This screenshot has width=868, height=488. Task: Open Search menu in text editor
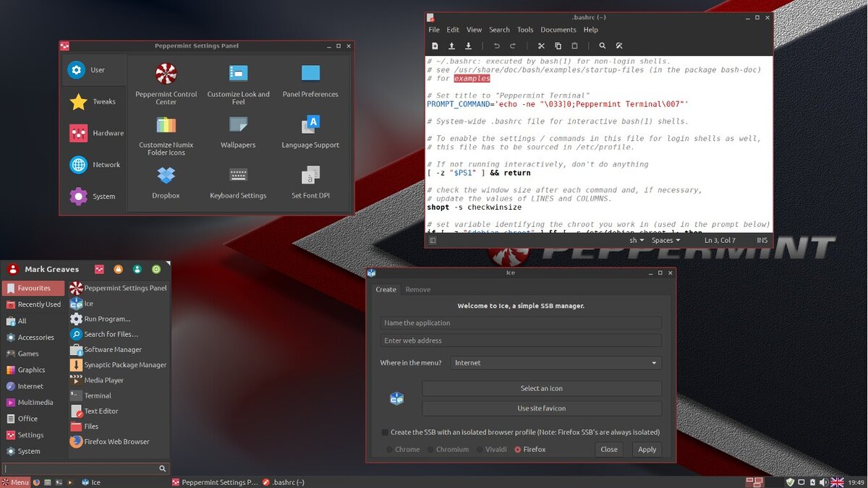[499, 30]
